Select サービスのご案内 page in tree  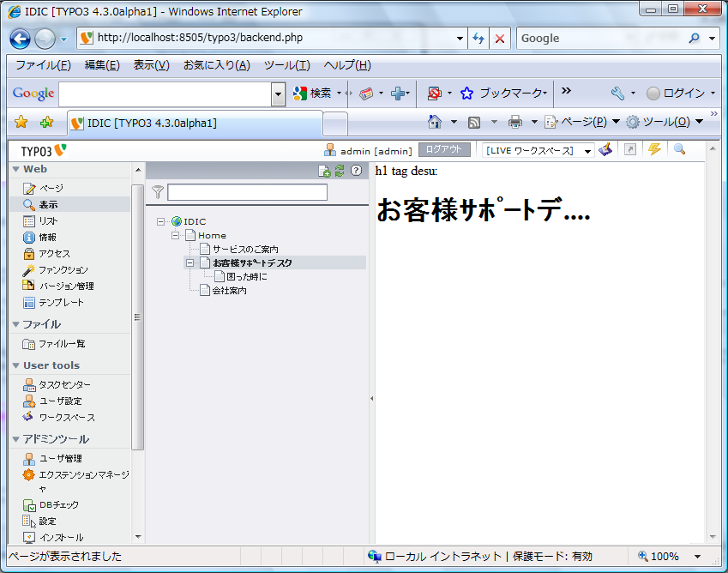(245, 250)
